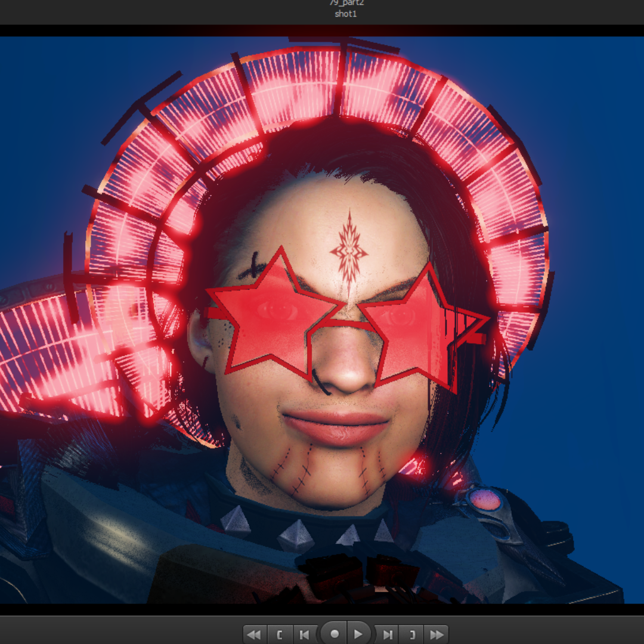The image size is (644, 644).
Task: Click the in-point left bracket button
Action: [280, 634]
